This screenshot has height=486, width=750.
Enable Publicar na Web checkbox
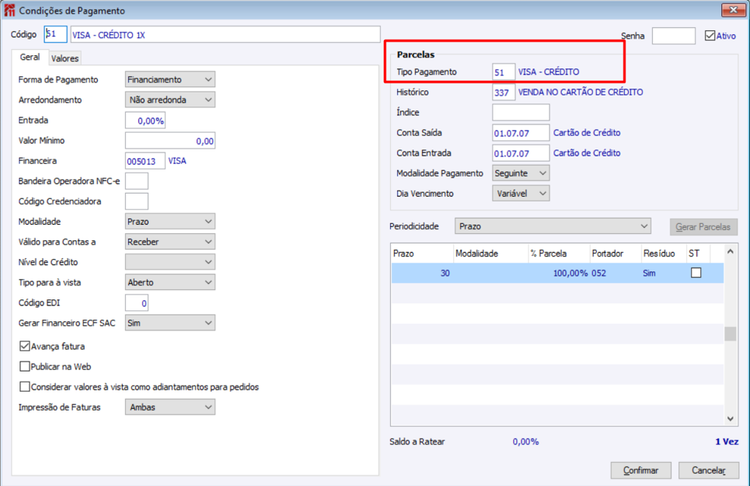(x=25, y=366)
